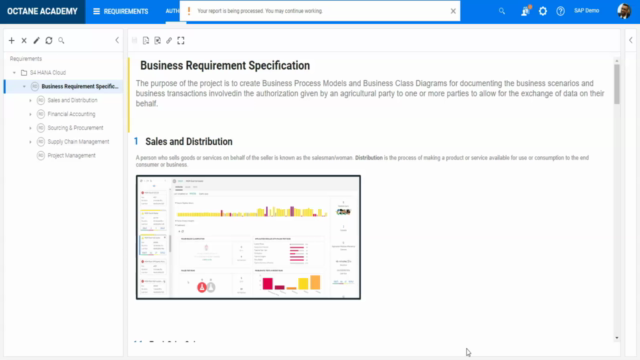Collapse Business Requirement Specification node
This screenshot has width=640, height=360.
point(24,87)
